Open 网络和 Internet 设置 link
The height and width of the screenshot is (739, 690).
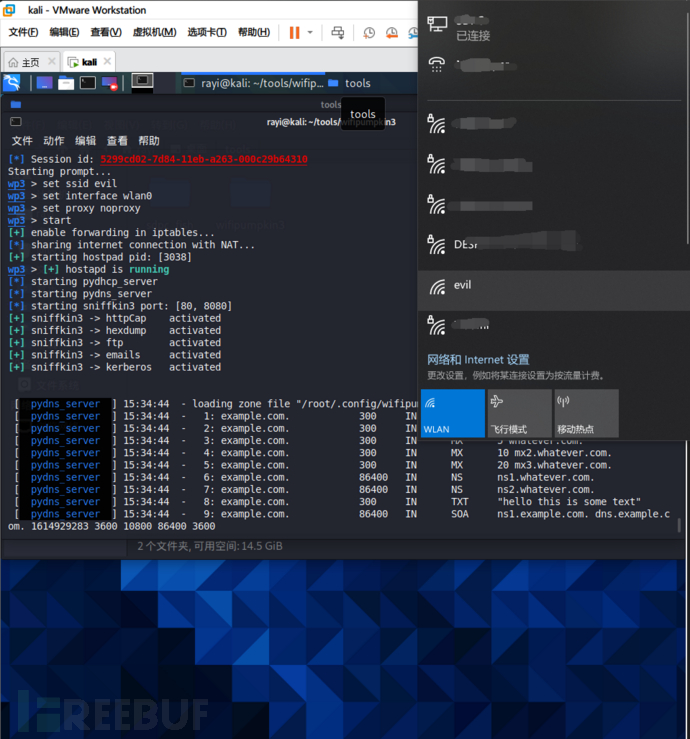pos(478,360)
